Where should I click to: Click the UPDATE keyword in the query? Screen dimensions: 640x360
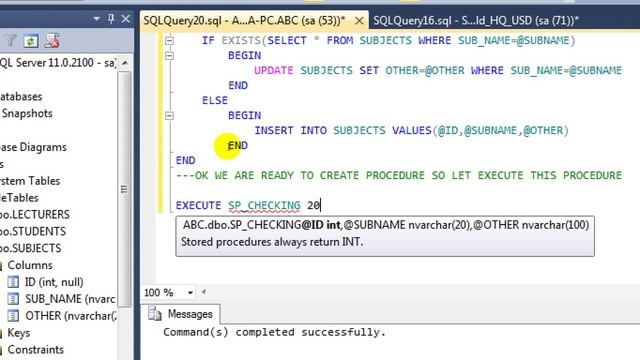point(273,71)
